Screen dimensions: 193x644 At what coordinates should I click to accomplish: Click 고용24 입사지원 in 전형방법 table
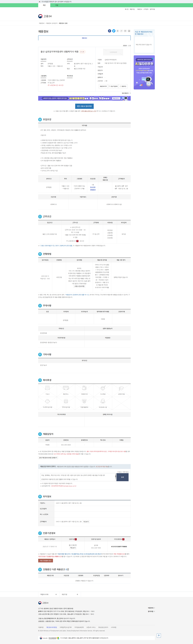(x=79, y=286)
